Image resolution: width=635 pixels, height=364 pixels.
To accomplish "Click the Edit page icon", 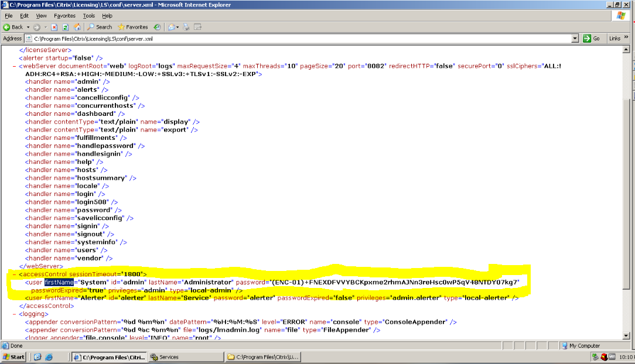I will click(x=197, y=27).
